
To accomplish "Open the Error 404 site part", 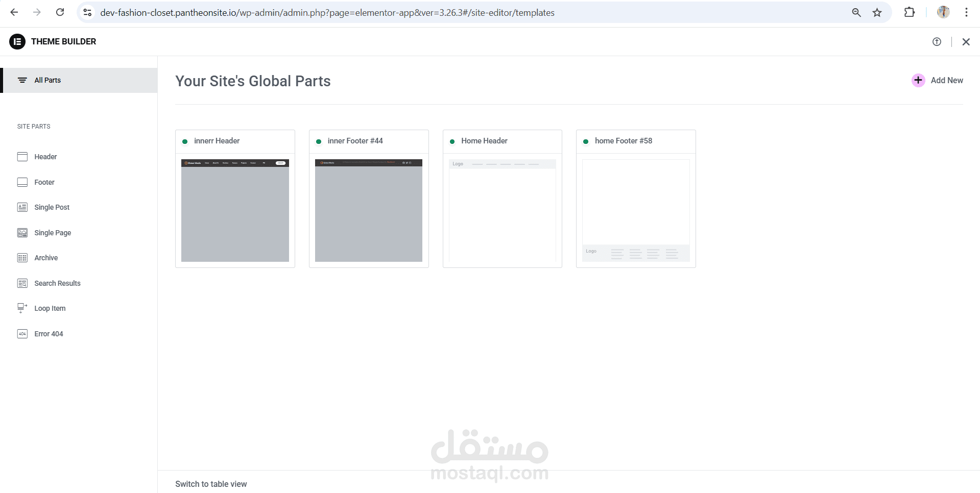I will (49, 334).
